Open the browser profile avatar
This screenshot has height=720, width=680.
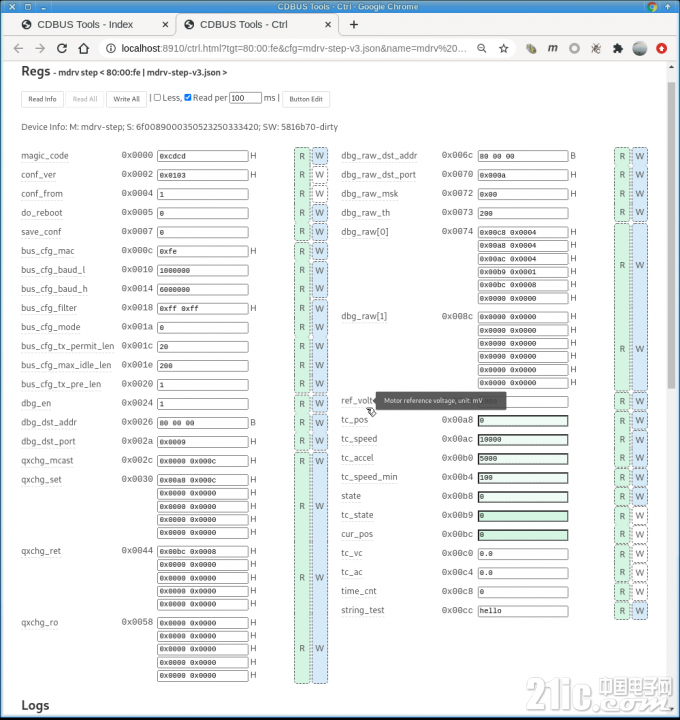point(640,48)
